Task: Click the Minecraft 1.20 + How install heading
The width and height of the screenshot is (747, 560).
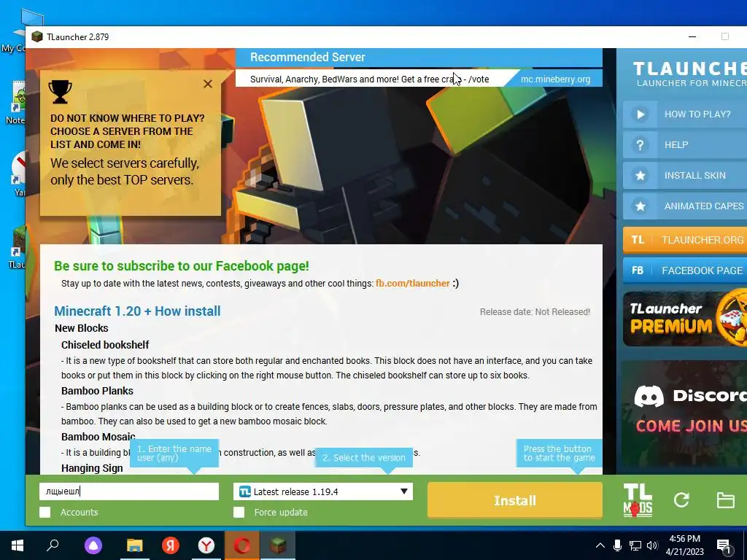Action: [x=137, y=311]
